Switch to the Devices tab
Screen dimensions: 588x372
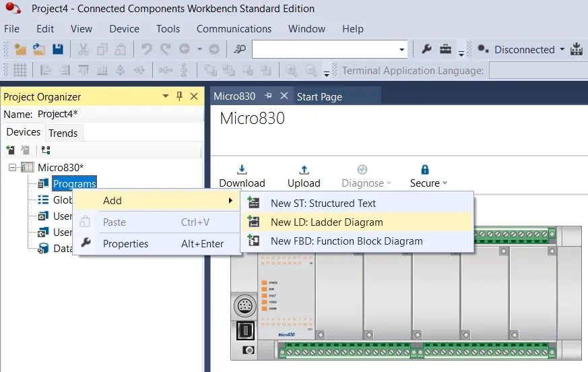(x=24, y=132)
